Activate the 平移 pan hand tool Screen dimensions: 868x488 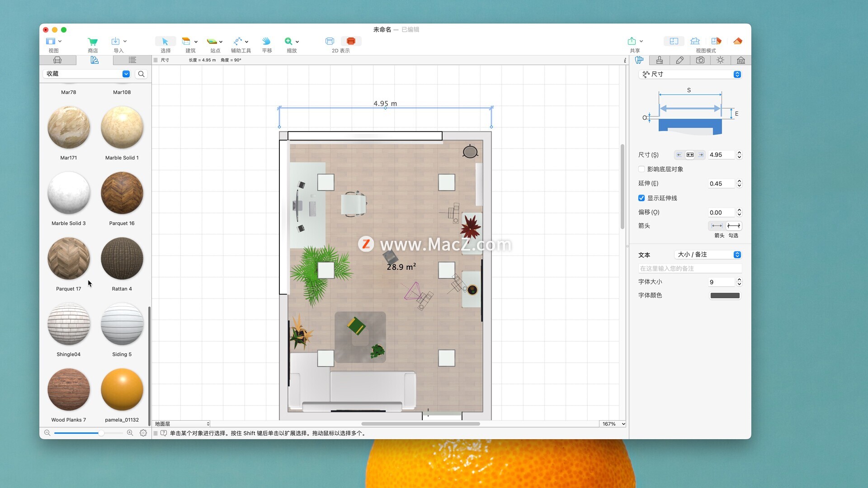(x=267, y=41)
